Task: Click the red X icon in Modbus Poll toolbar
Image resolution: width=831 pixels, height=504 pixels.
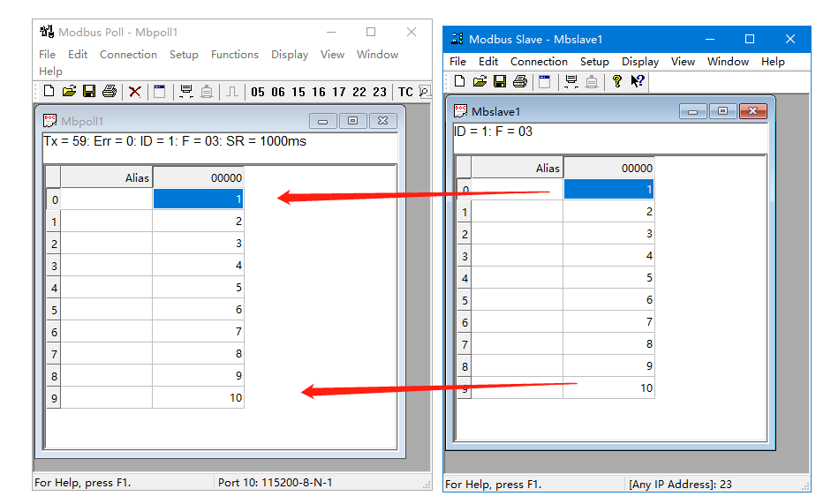Action: tap(135, 91)
